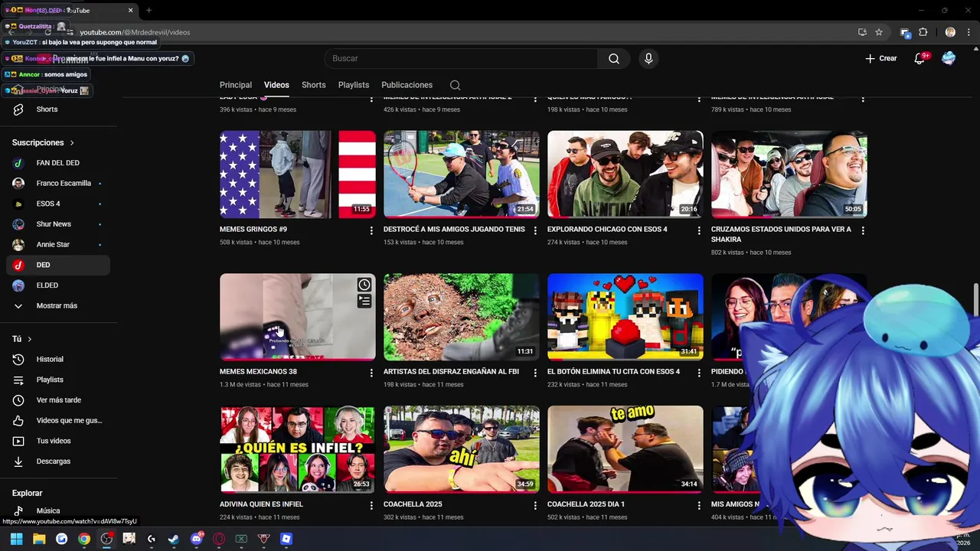
Task: Select the Videos tab
Action: tap(276, 85)
